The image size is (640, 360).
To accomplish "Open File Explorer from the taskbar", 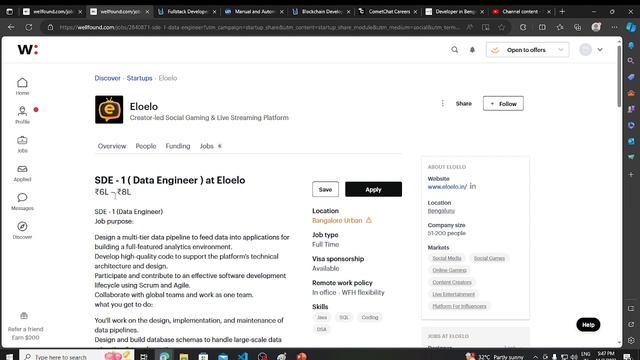I will coord(184,356).
